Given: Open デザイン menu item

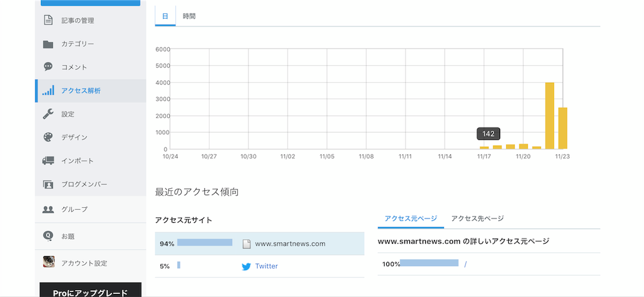Looking at the screenshot, I should (x=91, y=137).
